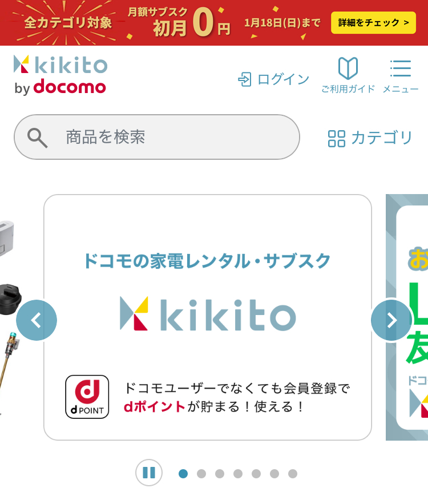
Task: Select the fourth carousel dot indicator
Action: (238, 474)
